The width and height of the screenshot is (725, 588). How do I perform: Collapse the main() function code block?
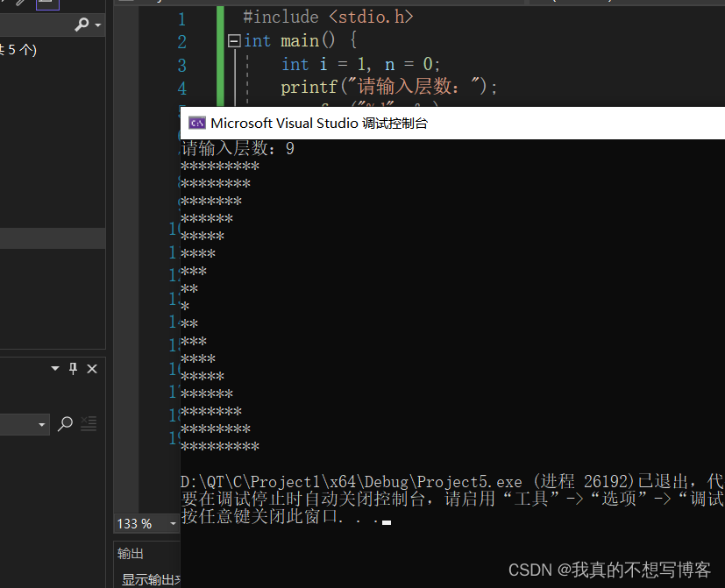tap(234, 41)
